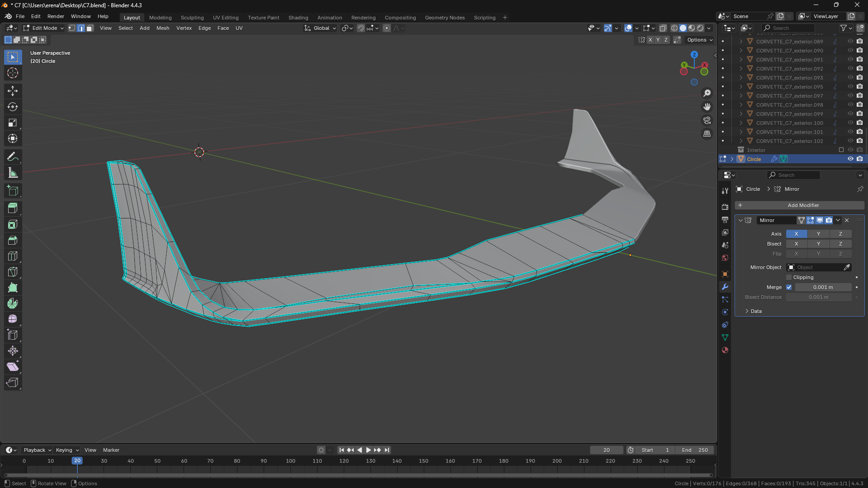The image size is (868, 488).
Task: Select the Cursor tool in the toolbar
Action: 13,73
